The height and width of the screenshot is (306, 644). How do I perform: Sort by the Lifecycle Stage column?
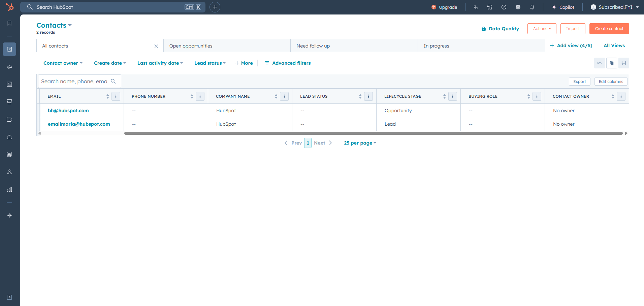click(x=445, y=96)
